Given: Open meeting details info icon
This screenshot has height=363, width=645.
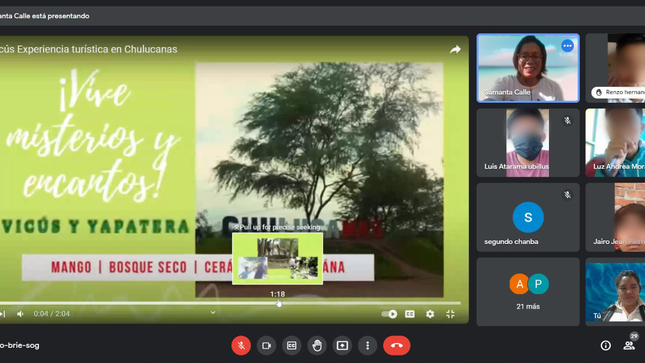Looking at the screenshot, I should (x=606, y=345).
